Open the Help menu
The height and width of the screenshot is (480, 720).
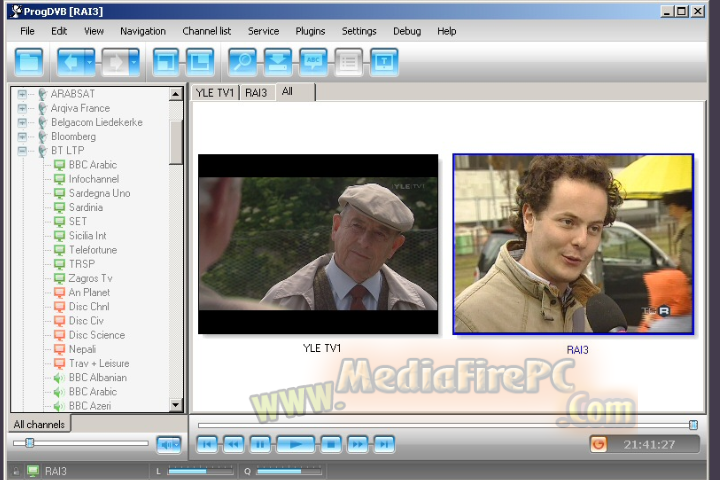click(446, 31)
